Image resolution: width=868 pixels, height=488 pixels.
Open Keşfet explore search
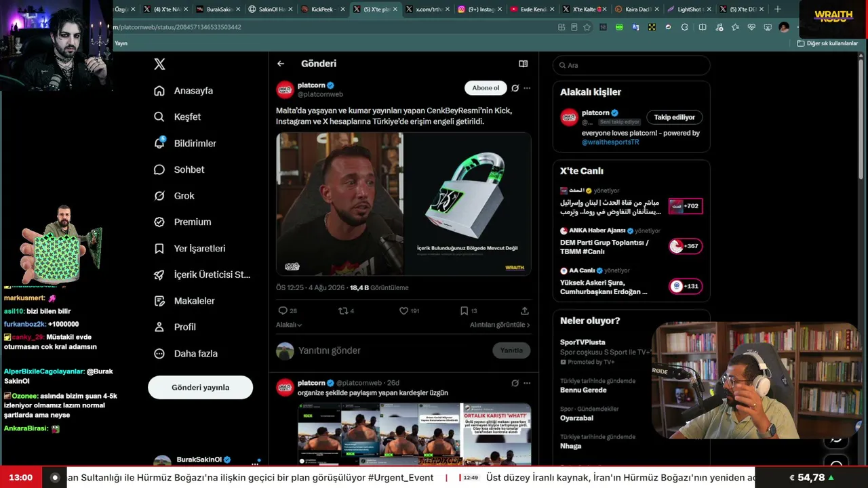(178, 117)
